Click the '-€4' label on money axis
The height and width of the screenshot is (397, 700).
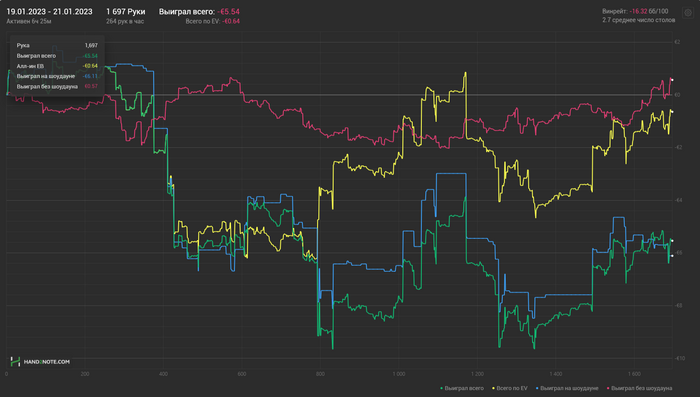click(x=677, y=200)
